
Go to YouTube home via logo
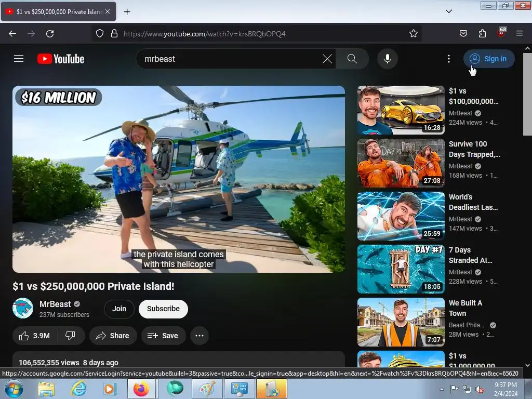[61, 59]
